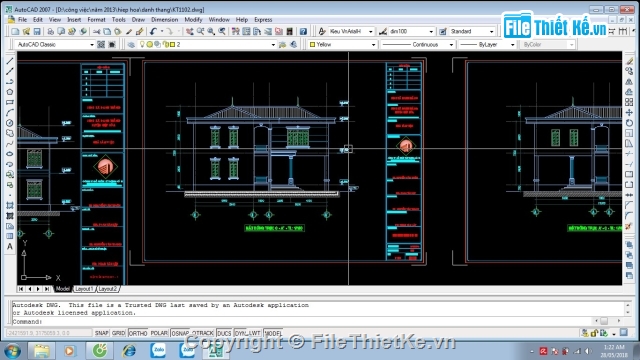Select the Erase tool in the Modify toolbar
The height and width of the screenshot is (360, 640).
click(x=629, y=61)
